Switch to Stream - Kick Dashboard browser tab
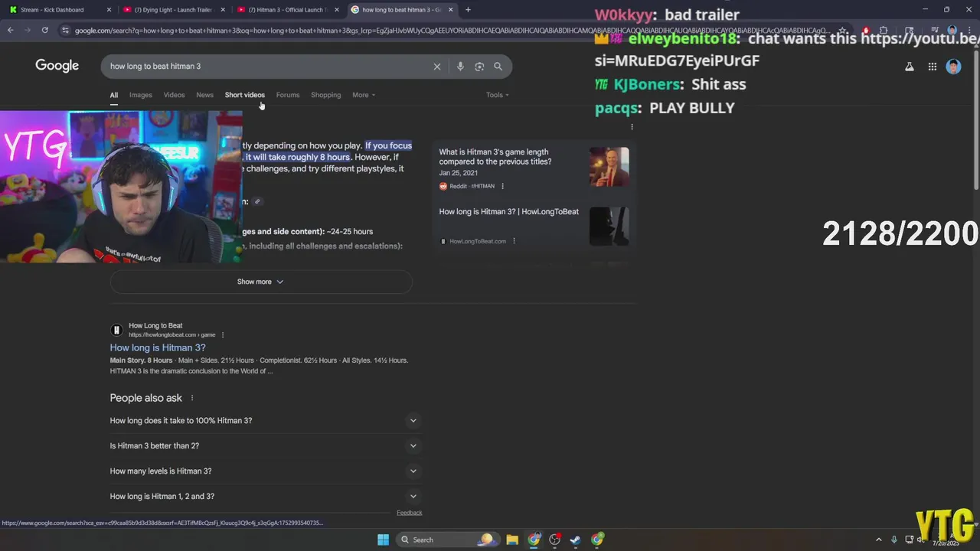 tap(58, 10)
